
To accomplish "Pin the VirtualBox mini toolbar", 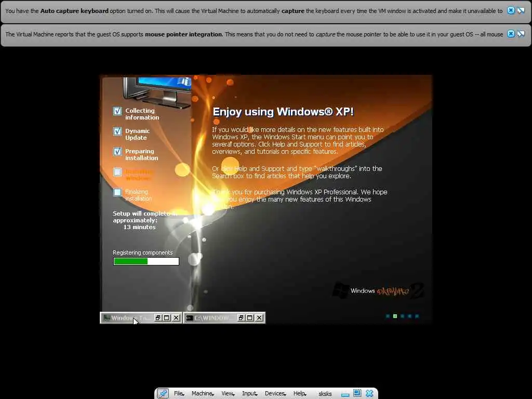I will (x=163, y=394).
